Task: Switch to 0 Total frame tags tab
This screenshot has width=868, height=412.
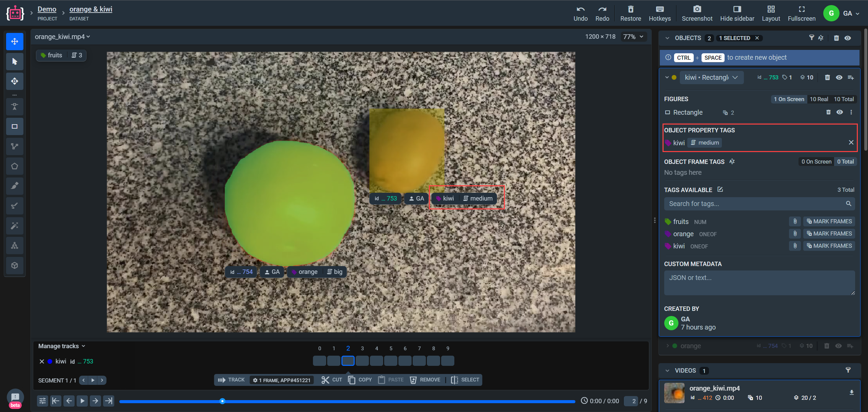Action: [x=845, y=162]
